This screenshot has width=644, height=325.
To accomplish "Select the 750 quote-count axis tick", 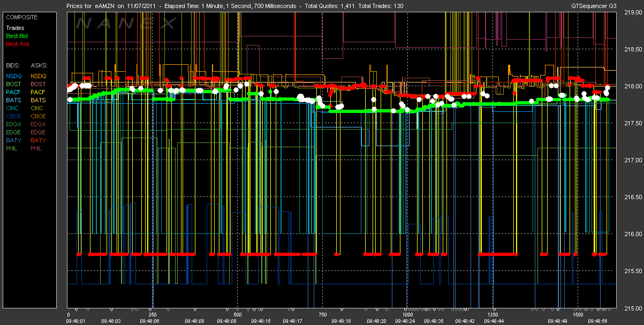I will coord(322,315).
